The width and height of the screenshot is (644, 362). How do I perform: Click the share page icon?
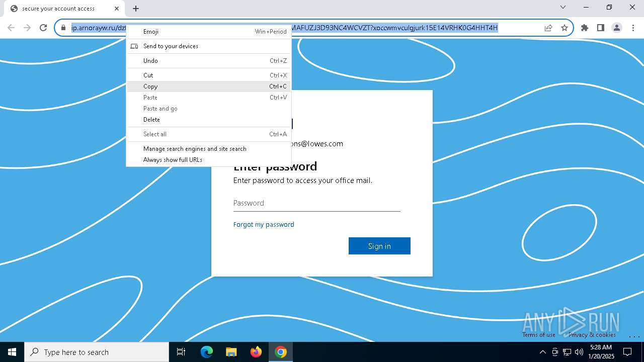click(x=548, y=28)
